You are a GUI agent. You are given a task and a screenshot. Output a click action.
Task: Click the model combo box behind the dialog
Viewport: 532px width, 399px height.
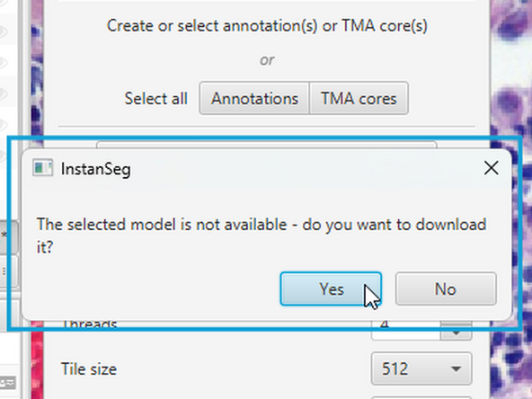tap(266, 146)
